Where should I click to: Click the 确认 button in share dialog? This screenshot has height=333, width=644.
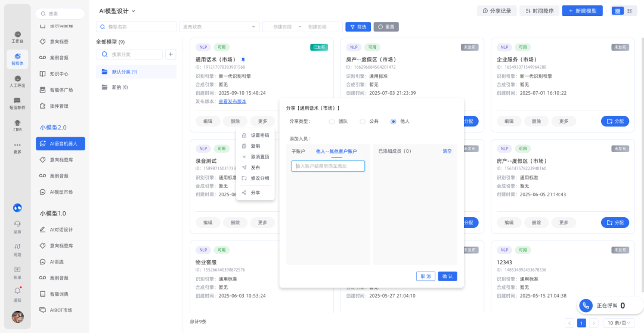pos(447,276)
